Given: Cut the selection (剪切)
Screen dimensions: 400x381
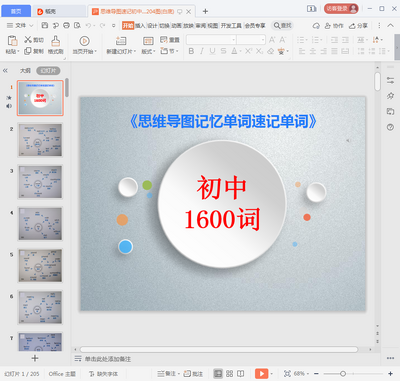Looking at the screenshot, I should 34,40.
